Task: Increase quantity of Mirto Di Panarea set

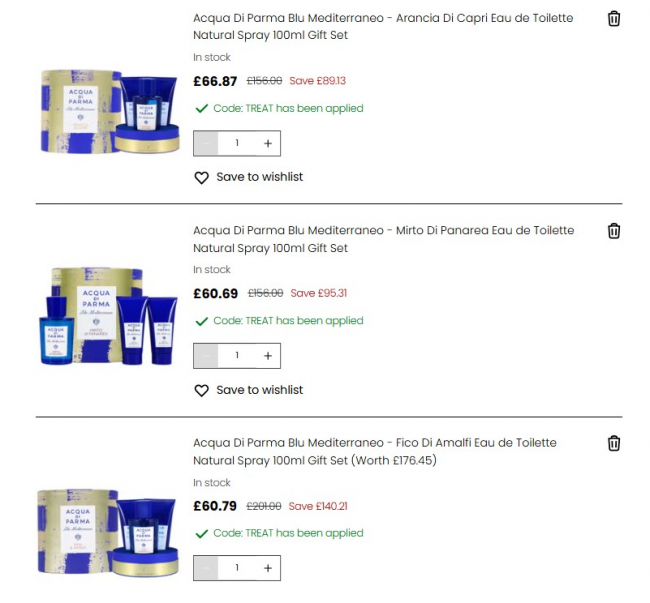Action: point(268,356)
